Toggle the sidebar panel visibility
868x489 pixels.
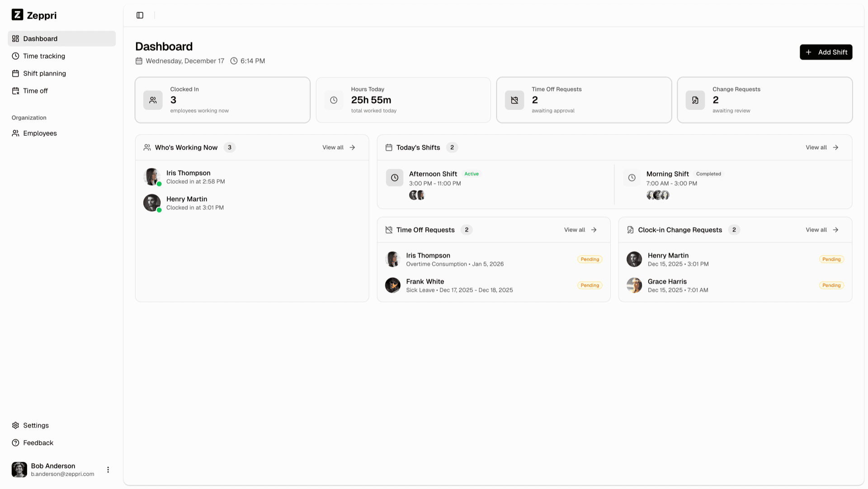(x=139, y=15)
